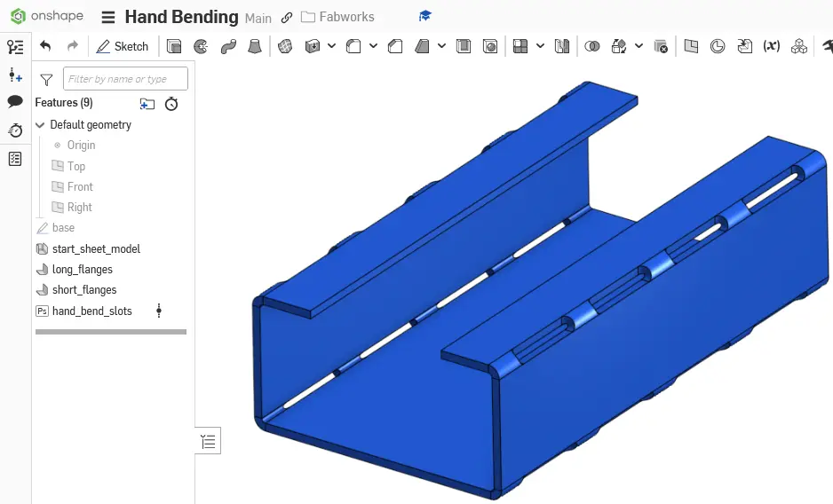Toggle the panel collapse button beside the canvas
This screenshot has width=833, height=504.
point(208,441)
